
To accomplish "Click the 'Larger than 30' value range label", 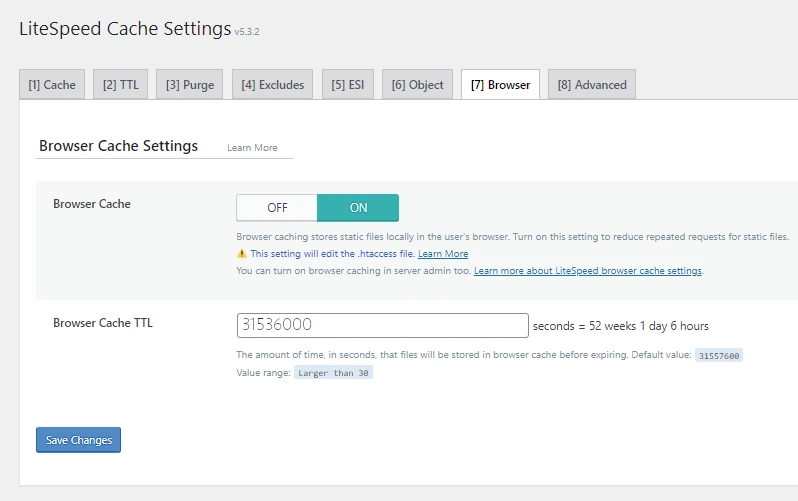I will click(333, 373).
